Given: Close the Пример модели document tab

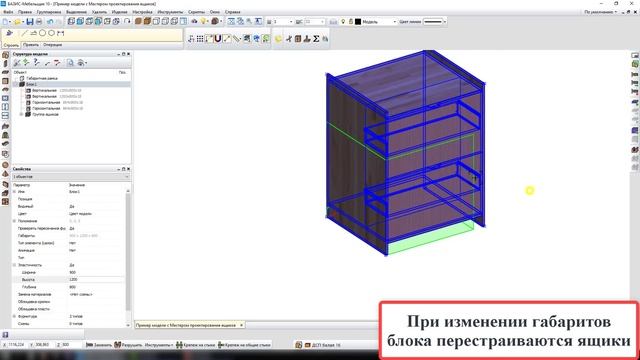Looking at the screenshot, I should (x=241, y=325).
